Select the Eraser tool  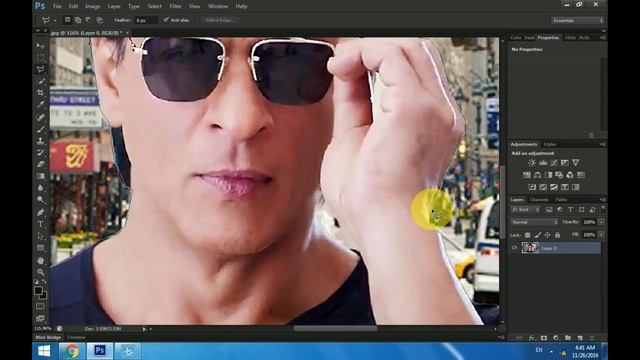40,164
